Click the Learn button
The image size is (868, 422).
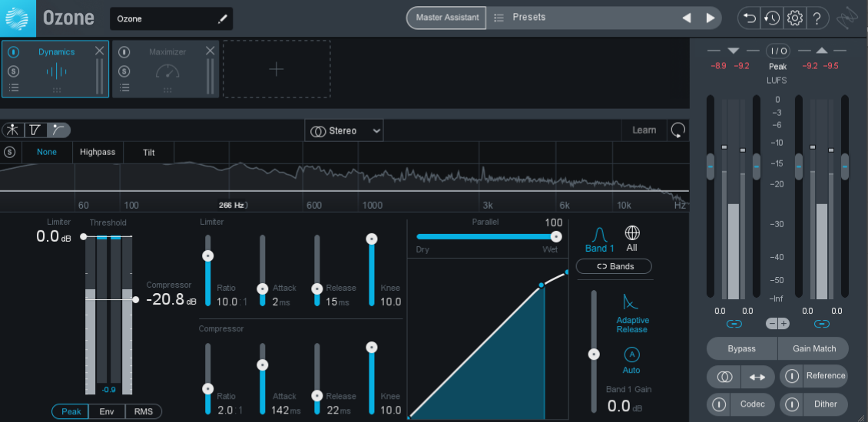click(x=644, y=130)
